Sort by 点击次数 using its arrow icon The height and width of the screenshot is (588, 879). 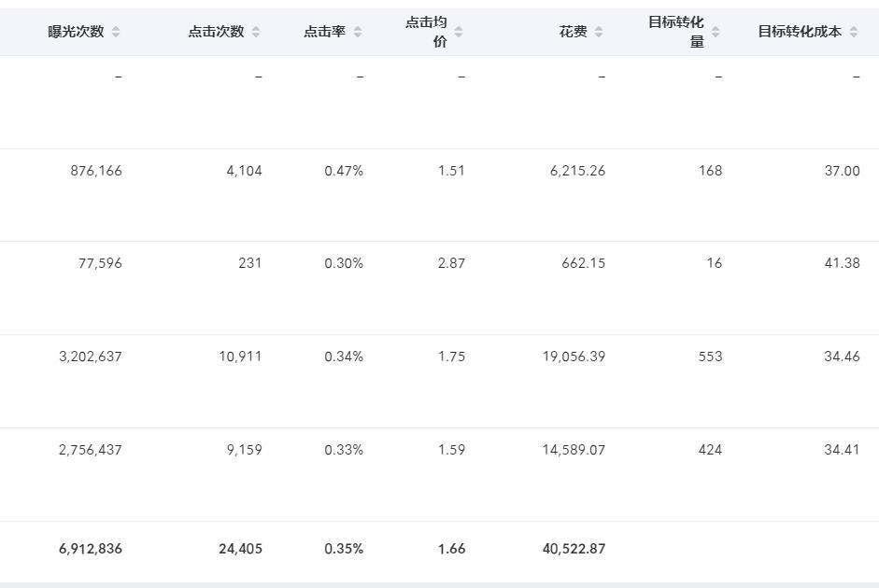click(x=256, y=32)
